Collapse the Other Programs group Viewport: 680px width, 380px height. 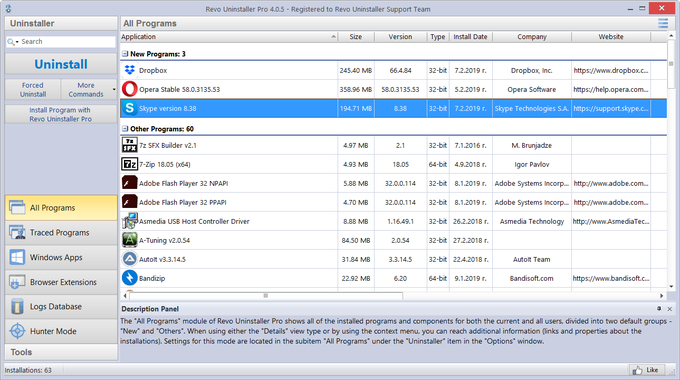pyautogui.click(x=125, y=129)
